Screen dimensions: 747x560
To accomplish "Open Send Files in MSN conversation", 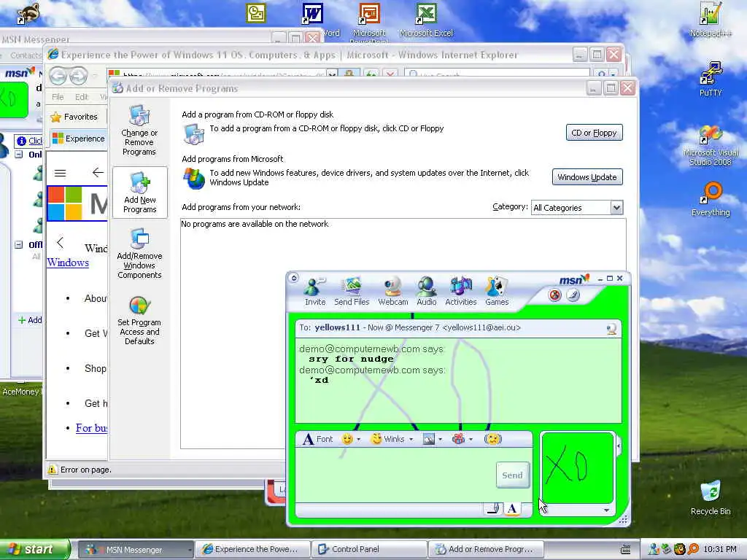I will [352, 291].
